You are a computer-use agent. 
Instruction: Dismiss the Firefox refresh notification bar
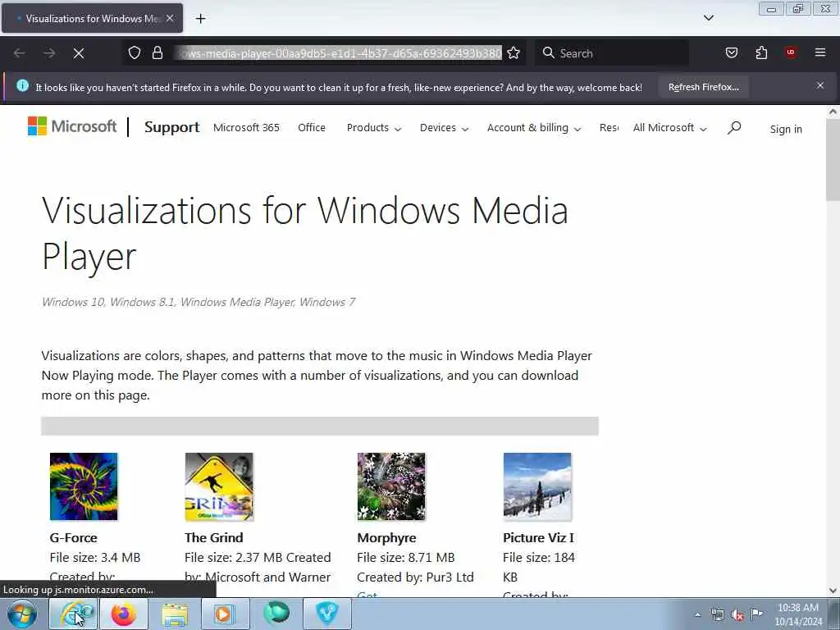820,85
